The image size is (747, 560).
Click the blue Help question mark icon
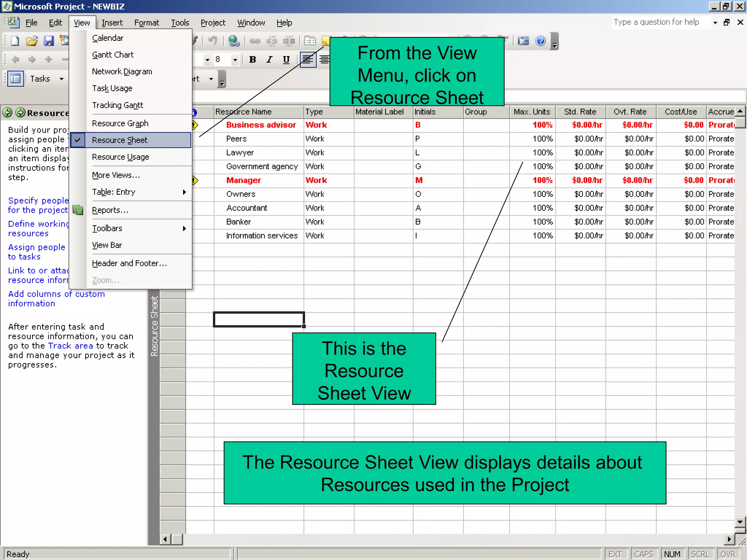click(541, 41)
